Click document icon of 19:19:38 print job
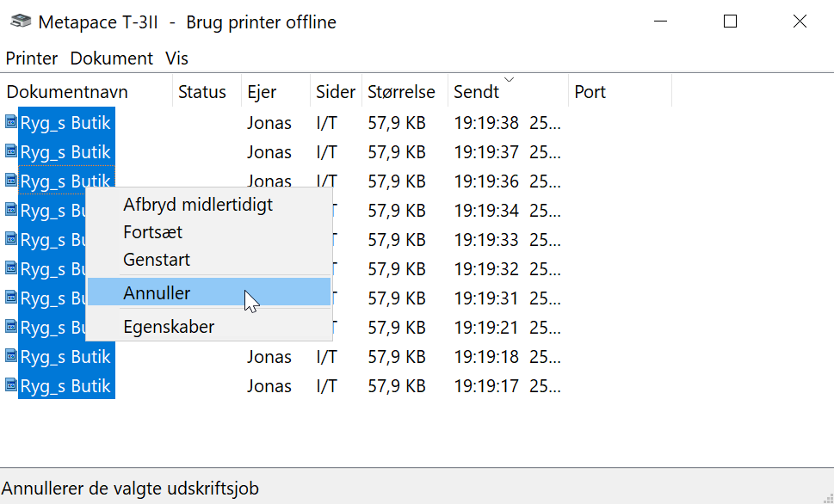The width and height of the screenshot is (834, 504). click(11, 123)
